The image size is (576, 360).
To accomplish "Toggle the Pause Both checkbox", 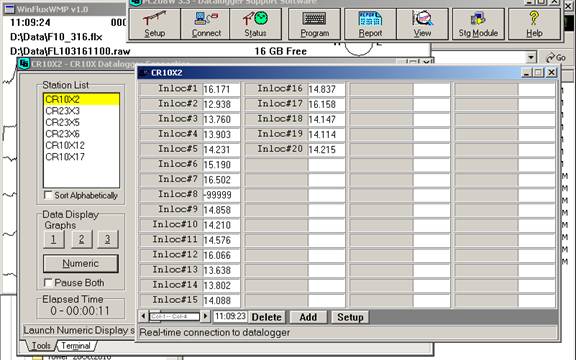I will tap(48, 282).
